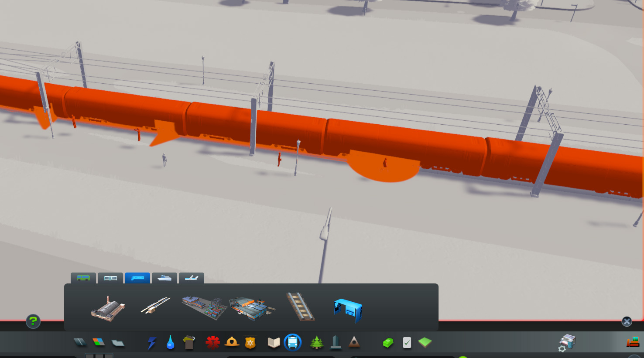Toggle the Public Transport menu button
The height and width of the screenshot is (358, 644).
[293, 343]
